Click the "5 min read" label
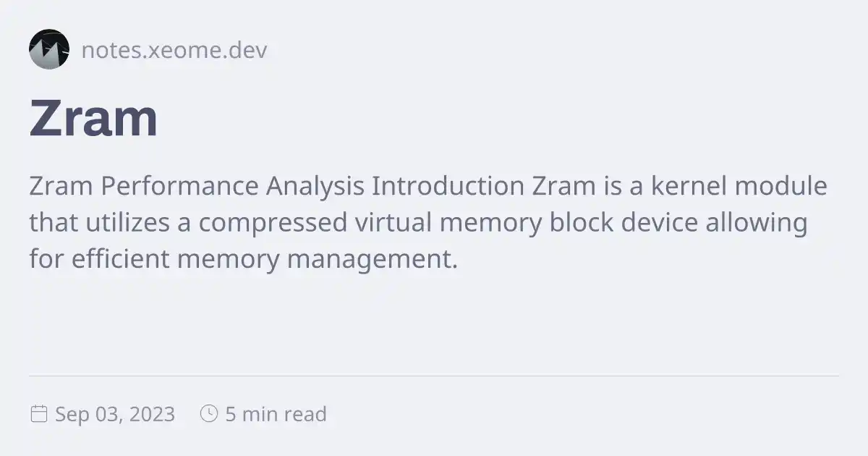Image resolution: width=868 pixels, height=456 pixels. (x=276, y=414)
